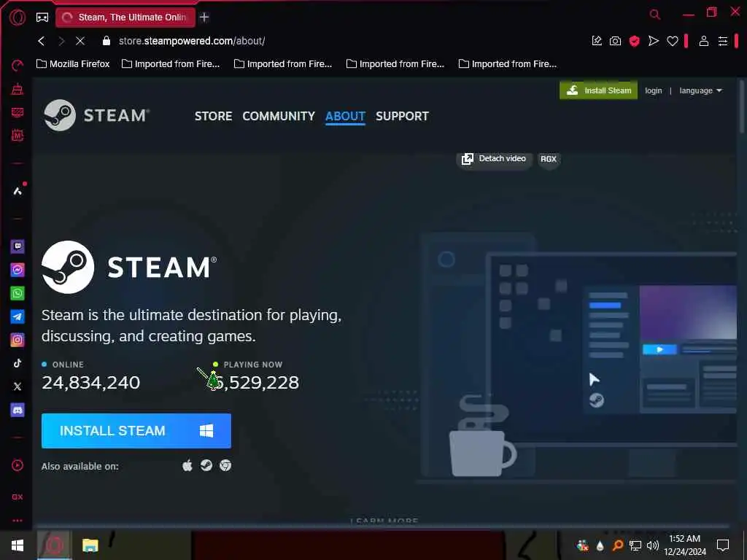Open X (Twitter) in the sidebar
This screenshot has width=747, height=560.
[18, 386]
